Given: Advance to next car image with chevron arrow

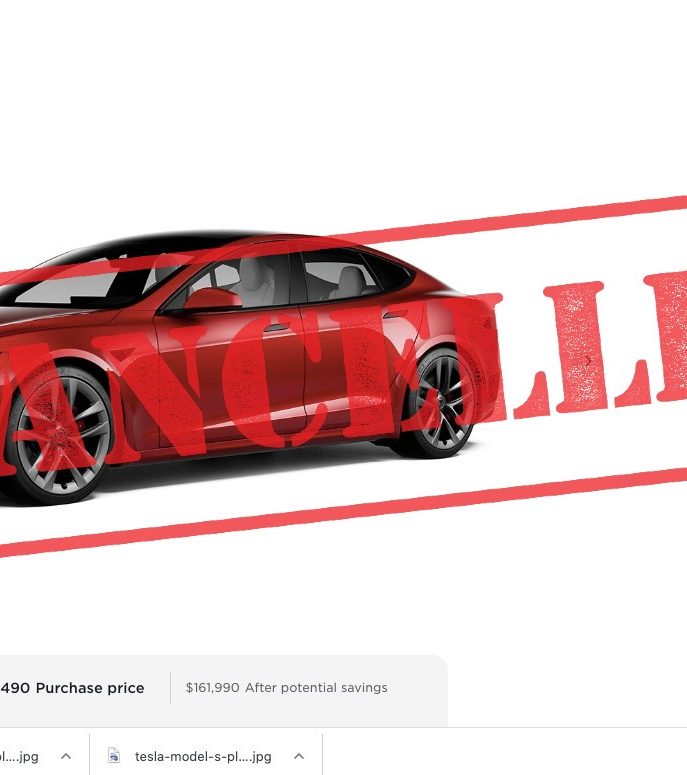Looking at the screenshot, I should [x=588, y=361].
